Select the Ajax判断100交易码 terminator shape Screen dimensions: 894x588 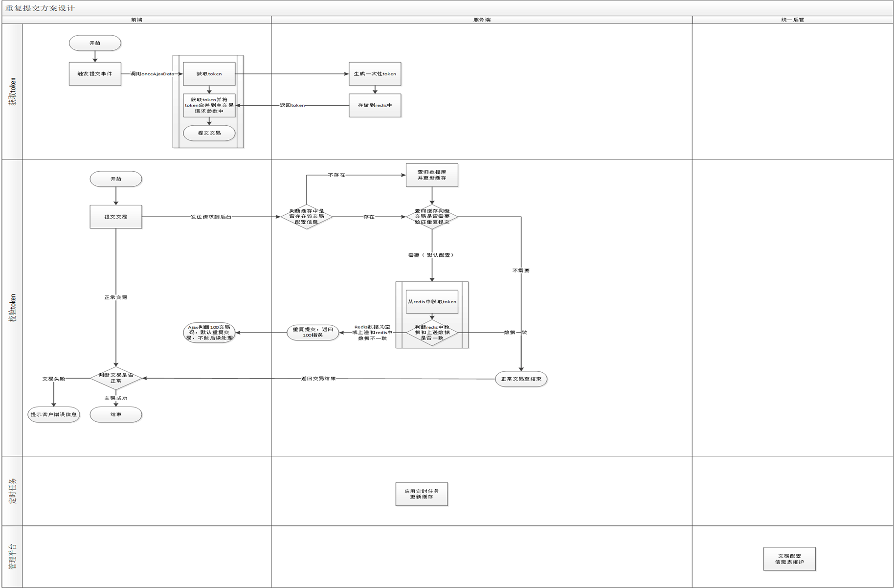(x=209, y=333)
